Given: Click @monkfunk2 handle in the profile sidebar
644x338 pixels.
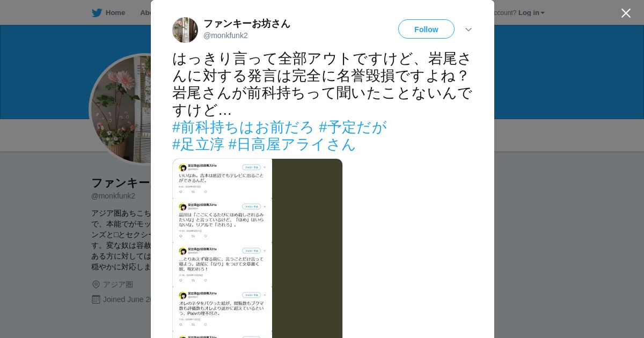Looking at the screenshot, I should pyautogui.click(x=113, y=196).
